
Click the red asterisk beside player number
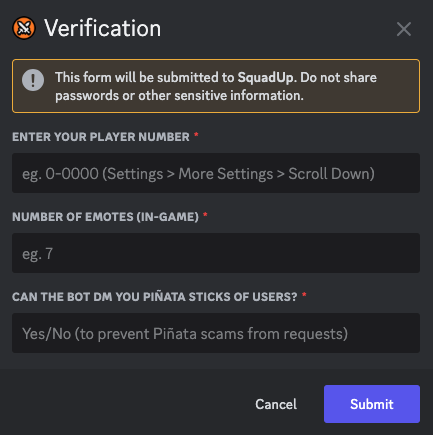click(x=196, y=135)
